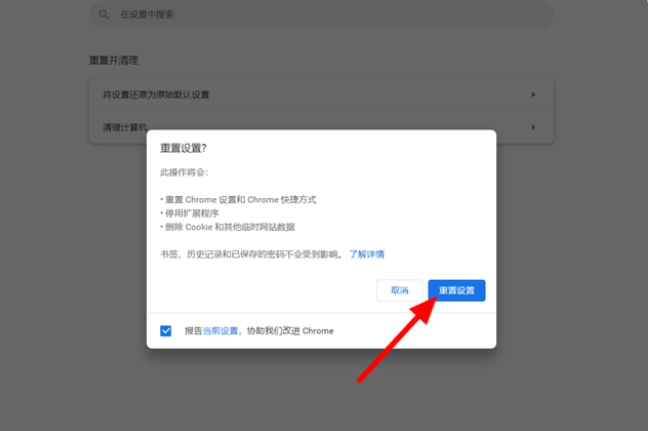The width and height of the screenshot is (649, 431).
Task: Toggle checkbox via 协助我们改进 Chrome label
Action: 290,331
